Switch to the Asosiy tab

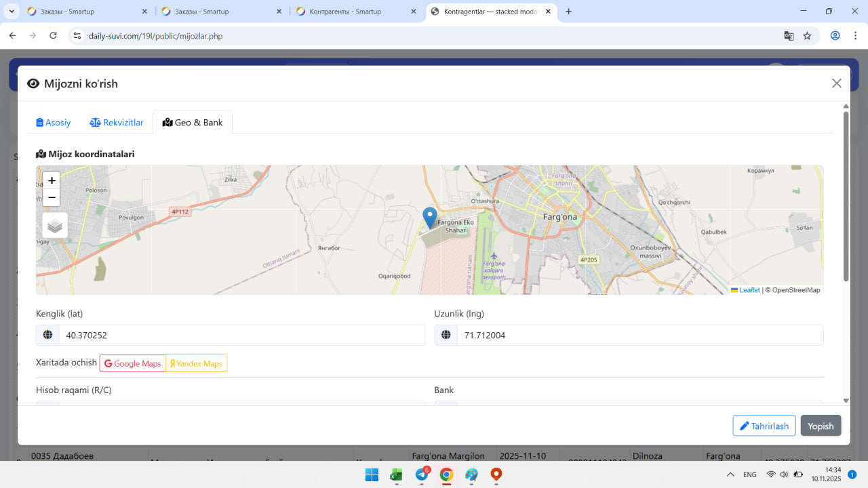54,123
